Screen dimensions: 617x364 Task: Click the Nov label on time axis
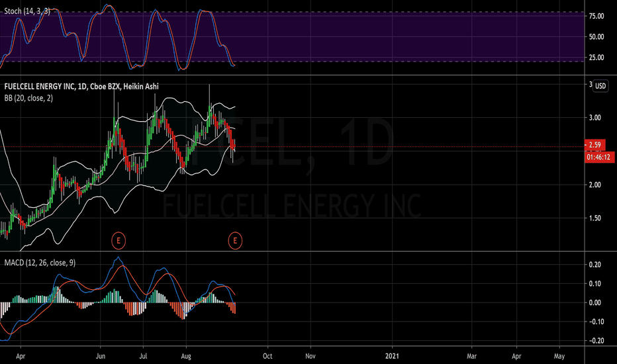click(x=310, y=356)
